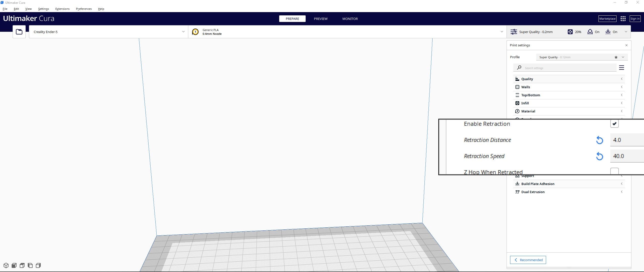Open the settings visibility hamburger menu
Viewport: 644px width, 272px height.
pyautogui.click(x=622, y=68)
